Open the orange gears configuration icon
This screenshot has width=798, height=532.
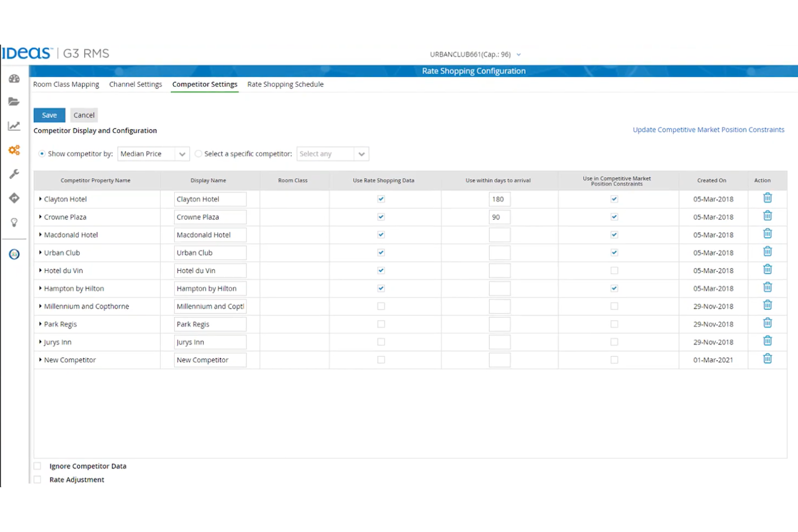[14, 150]
